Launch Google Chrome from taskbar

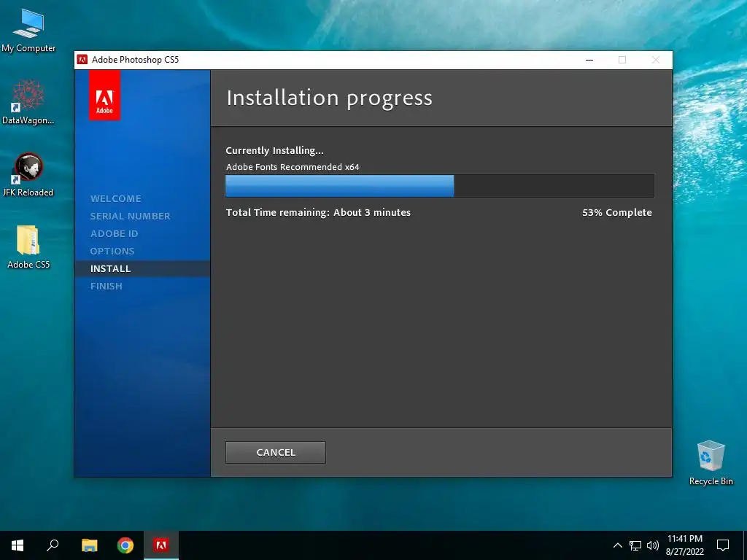[125, 545]
